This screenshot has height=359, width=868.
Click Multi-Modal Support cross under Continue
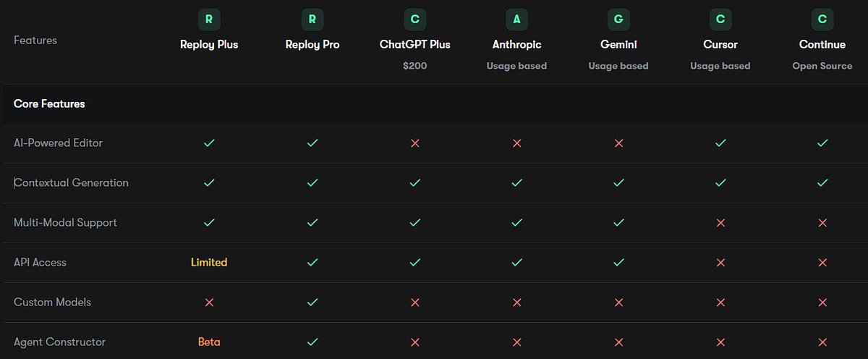pos(822,223)
